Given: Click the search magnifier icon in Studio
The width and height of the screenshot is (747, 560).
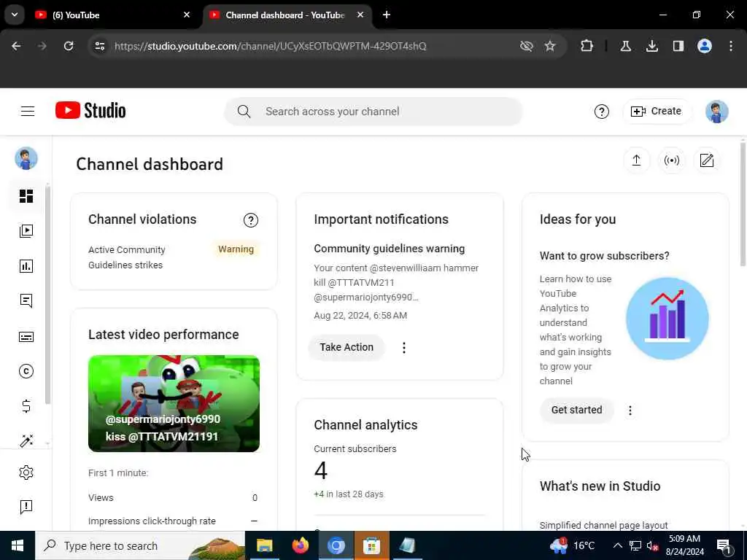Looking at the screenshot, I should 244,112.
